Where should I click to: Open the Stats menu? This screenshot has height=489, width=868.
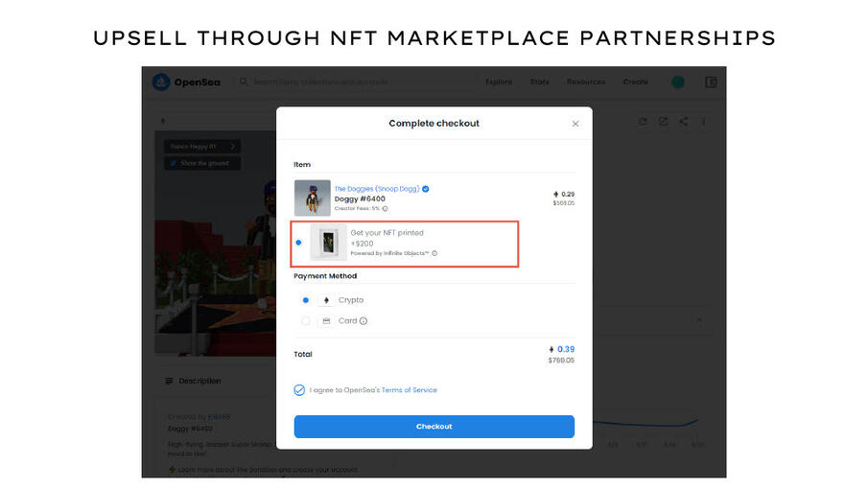pos(540,82)
